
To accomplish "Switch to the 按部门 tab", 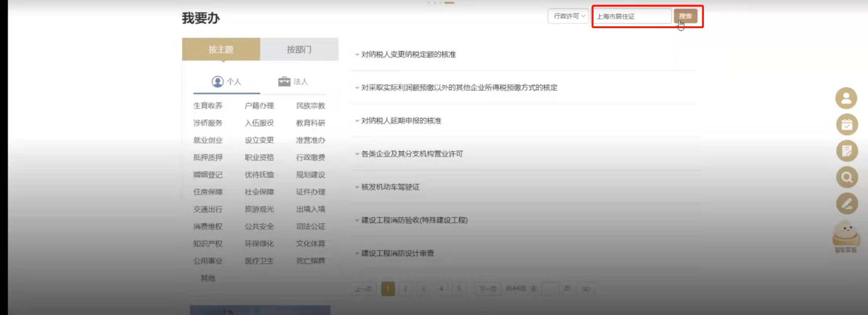I will (299, 49).
